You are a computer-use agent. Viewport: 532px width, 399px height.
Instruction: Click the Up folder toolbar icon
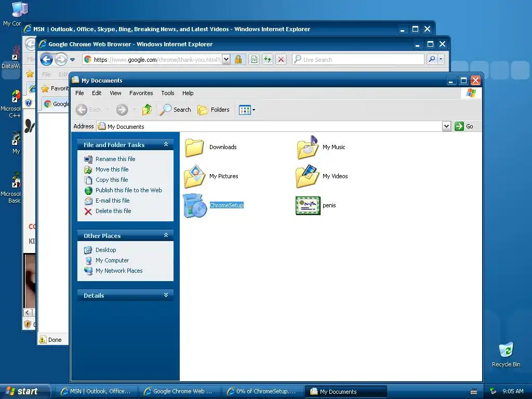click(x=147, y=110)
